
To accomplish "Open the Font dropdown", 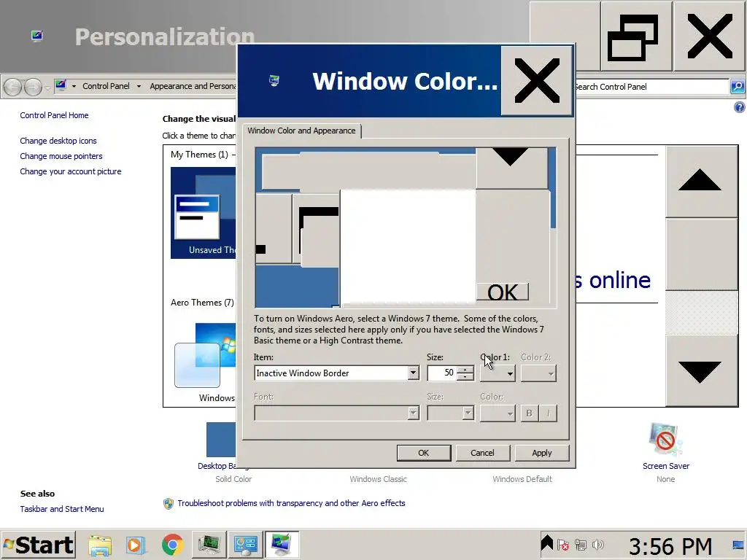I will point(337,413).
